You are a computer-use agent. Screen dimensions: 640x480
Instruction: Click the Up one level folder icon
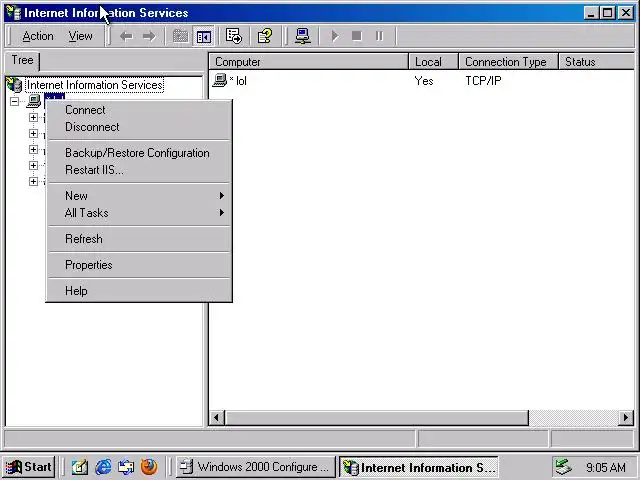tap(180, 36)
